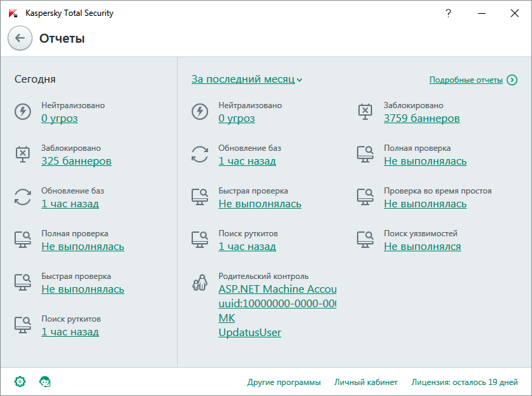Click the Поиск уязвимостей label
532x396 pixels.
click(x=421, y=233)
